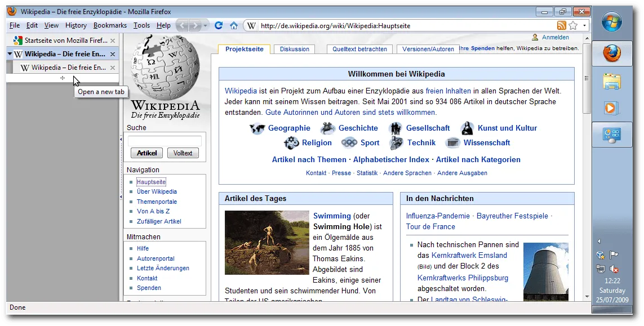Open Windows Media Player from the taskbar
The height and width of the screenshot is (326, 644).
tap(611, 108)
